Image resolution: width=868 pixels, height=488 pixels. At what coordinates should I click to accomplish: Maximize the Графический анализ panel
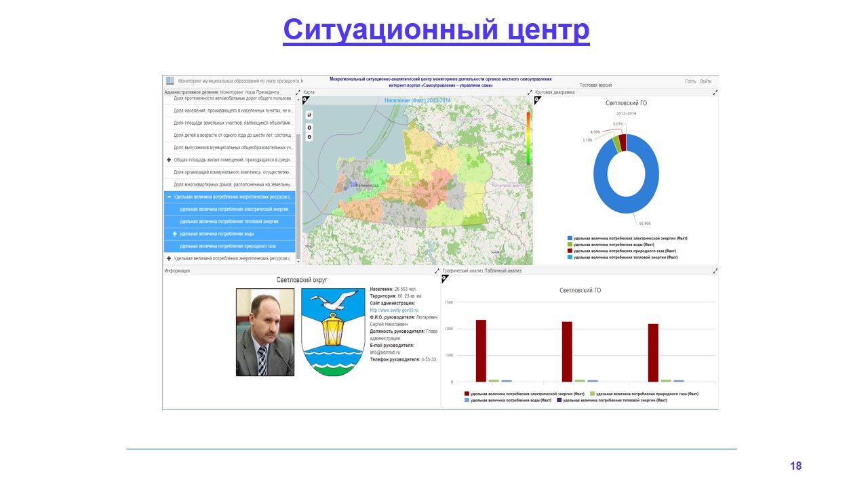click(x=715, y=271)
